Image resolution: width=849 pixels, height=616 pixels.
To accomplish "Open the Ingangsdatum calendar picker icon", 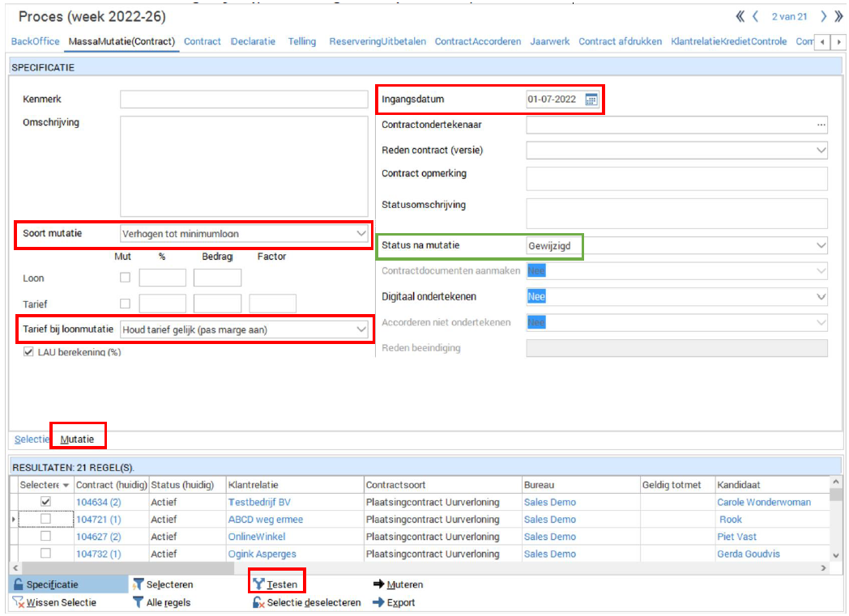I will click(x=591, y=100).
